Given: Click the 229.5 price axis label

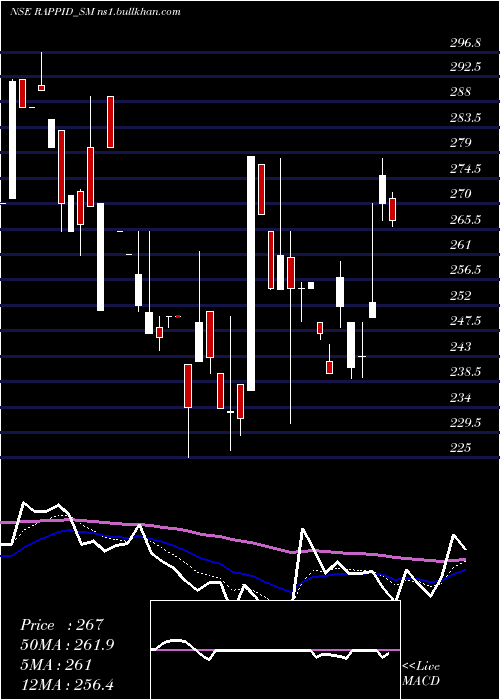Looking at the screenshot, I should coord(465,423).
